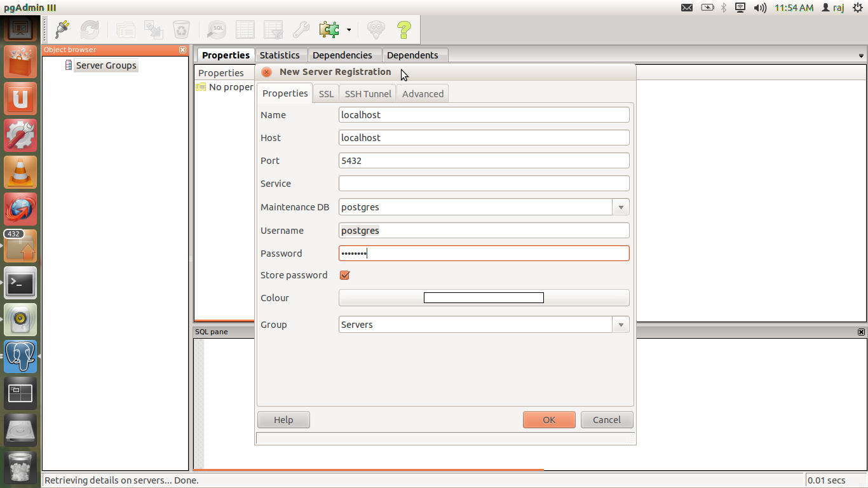Screen dimensions: 868x488
Task: Select dialog's Properties tab
Action: tap(285, 93)
